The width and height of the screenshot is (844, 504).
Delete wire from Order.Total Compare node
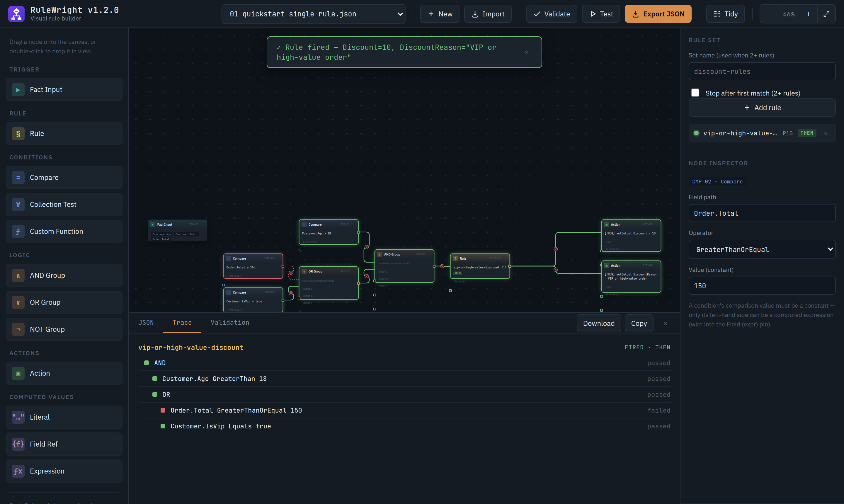291,273
